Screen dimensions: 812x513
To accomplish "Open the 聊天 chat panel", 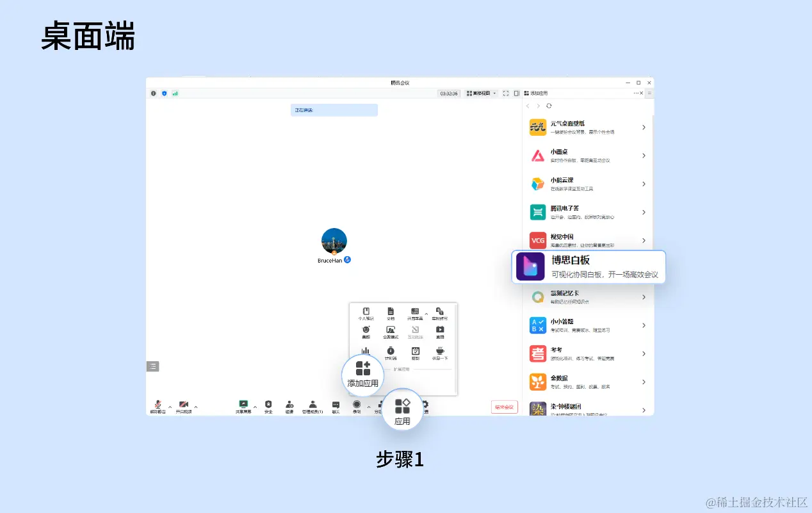I will 334,405.
